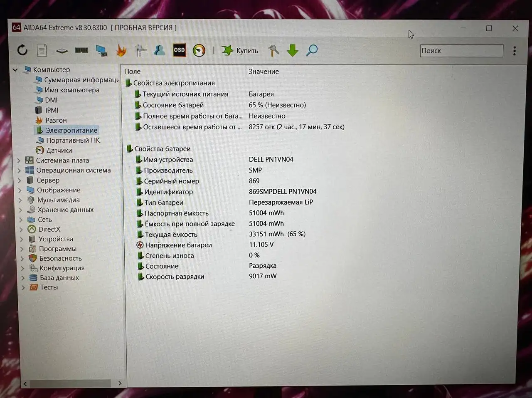Click the green download update arrow
The width and height of the screenshot is (532, 398).
(x=293, y=51)
